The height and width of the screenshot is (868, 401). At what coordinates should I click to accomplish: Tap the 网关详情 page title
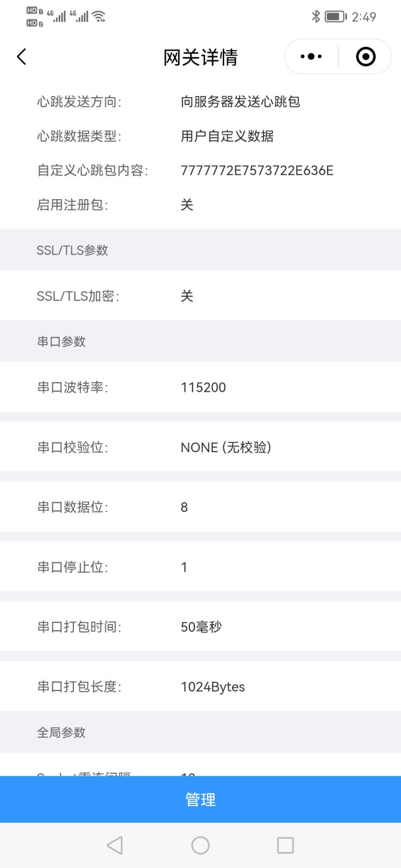click(x=200, y=57)
